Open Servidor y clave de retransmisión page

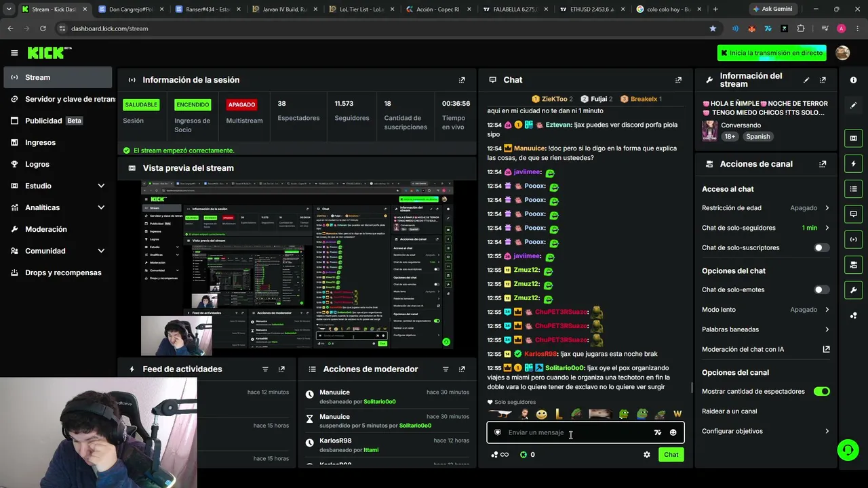point(58,99)
